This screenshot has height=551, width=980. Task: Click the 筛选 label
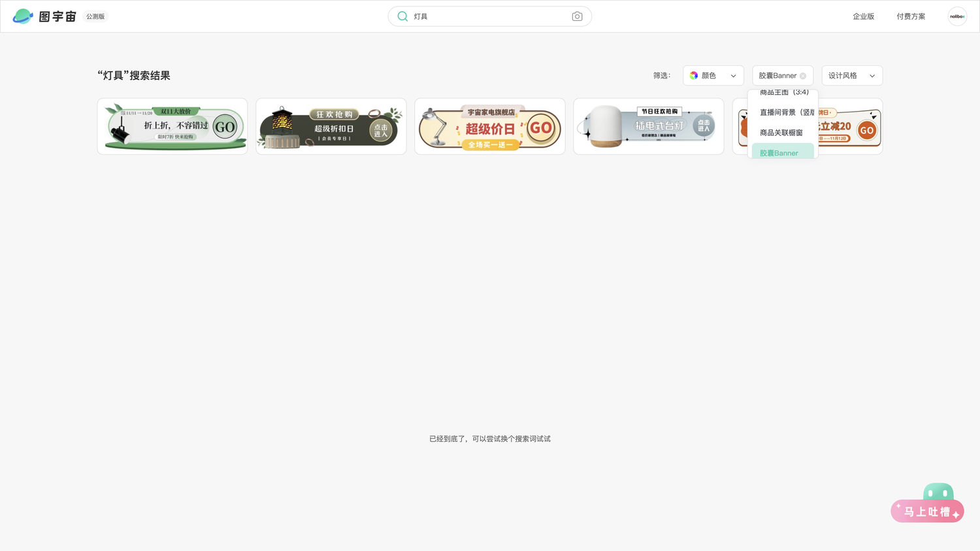(662, 76)
